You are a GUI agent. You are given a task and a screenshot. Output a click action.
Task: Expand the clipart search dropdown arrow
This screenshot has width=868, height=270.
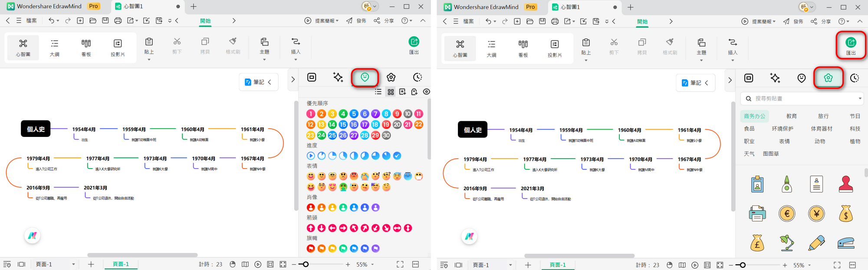click(860, 98)
